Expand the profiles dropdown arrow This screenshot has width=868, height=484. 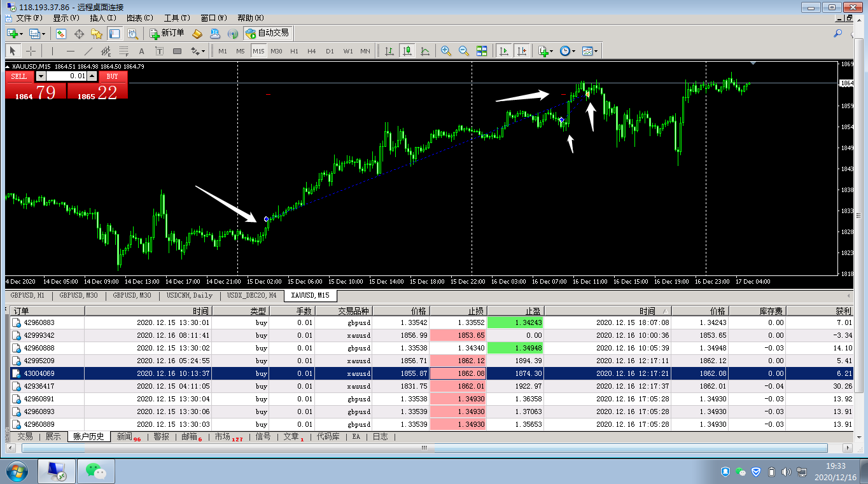click(43, 33)
